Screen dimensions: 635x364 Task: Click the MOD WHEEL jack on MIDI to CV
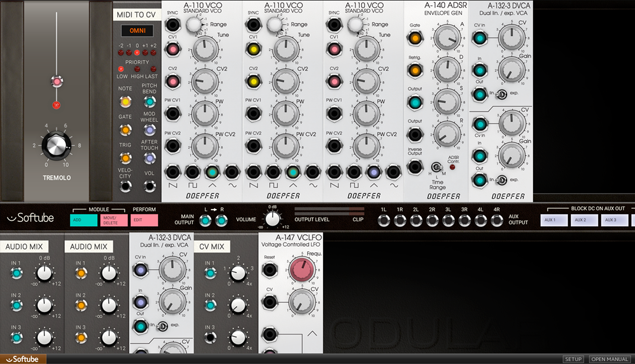pyautogui.click(x=149, y=130)
